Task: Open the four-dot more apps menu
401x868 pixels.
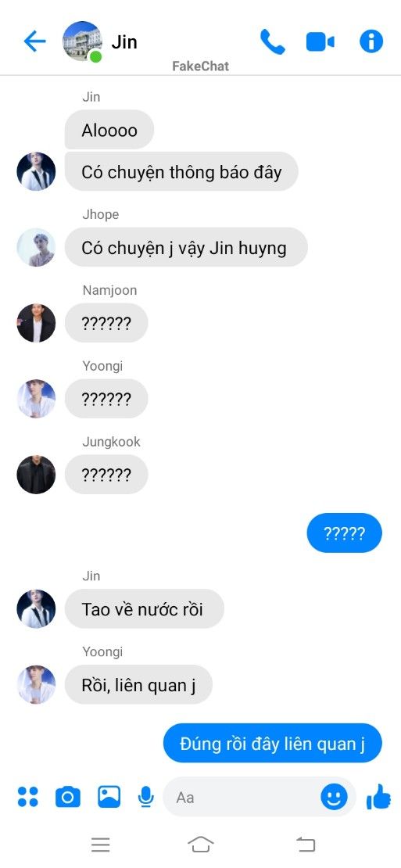Action: pyautogui.click(x=27, y=797)
